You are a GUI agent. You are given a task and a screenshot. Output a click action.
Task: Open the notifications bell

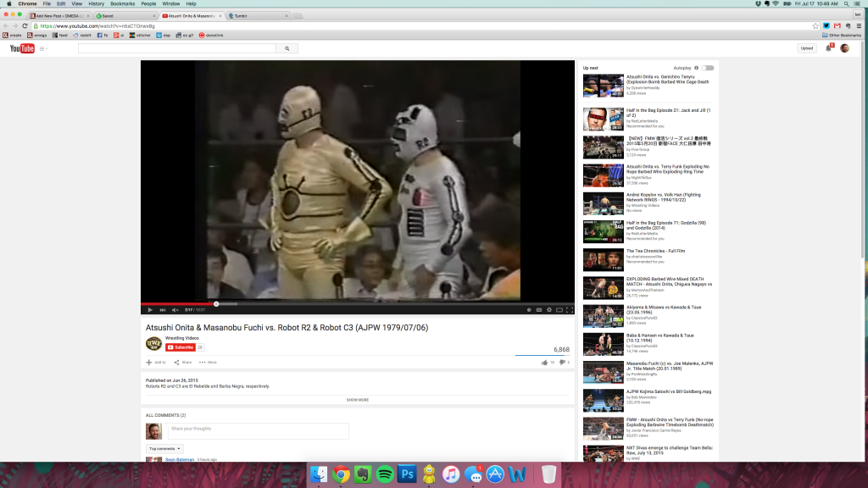click(x=829, y=48)
